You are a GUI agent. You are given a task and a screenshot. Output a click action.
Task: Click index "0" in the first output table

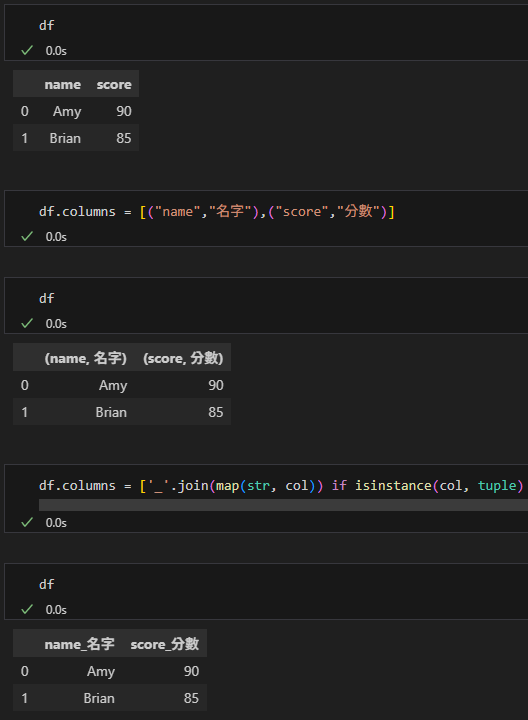(25, 111)
